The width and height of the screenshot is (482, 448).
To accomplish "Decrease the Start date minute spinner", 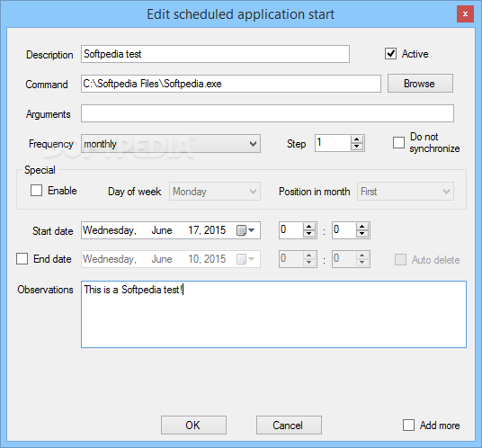I will click(361, 234).
